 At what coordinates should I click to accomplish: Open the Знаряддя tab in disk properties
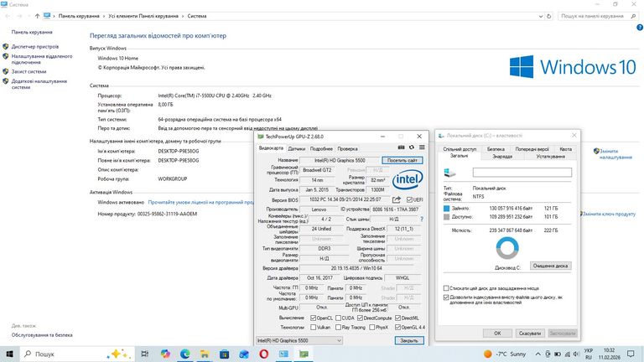point(502,157)
